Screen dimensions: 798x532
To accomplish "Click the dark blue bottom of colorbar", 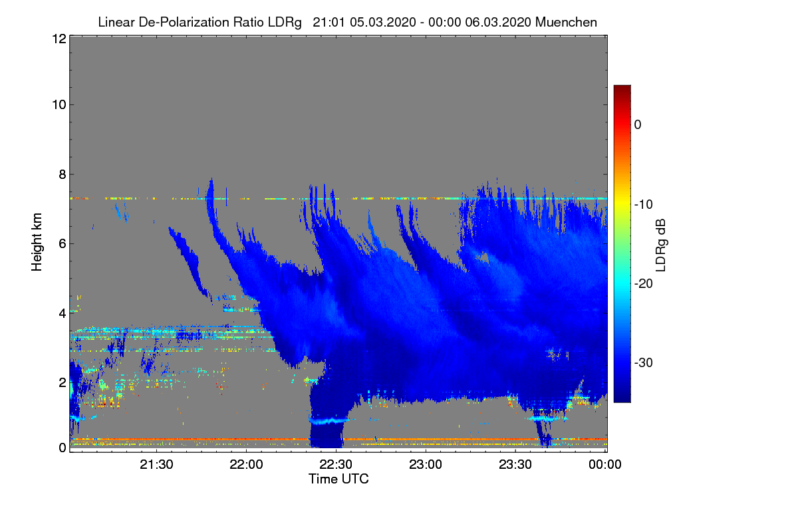I will [622, 397].
